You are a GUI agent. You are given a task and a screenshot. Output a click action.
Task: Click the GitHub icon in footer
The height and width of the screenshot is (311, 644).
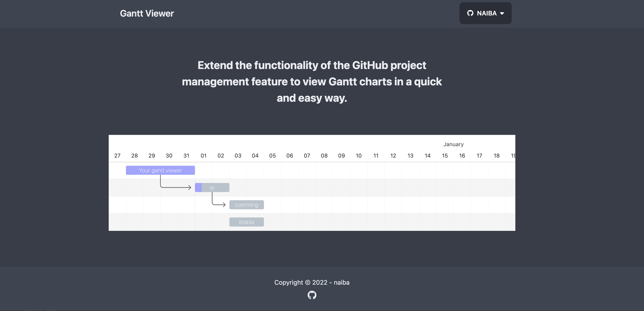point(312,295)
